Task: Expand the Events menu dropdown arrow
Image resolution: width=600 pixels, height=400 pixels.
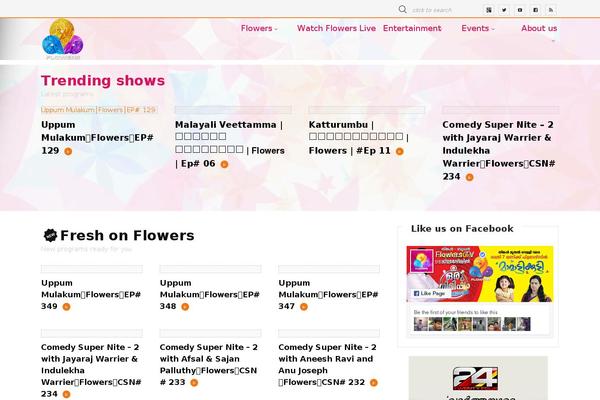Action: 493,29
